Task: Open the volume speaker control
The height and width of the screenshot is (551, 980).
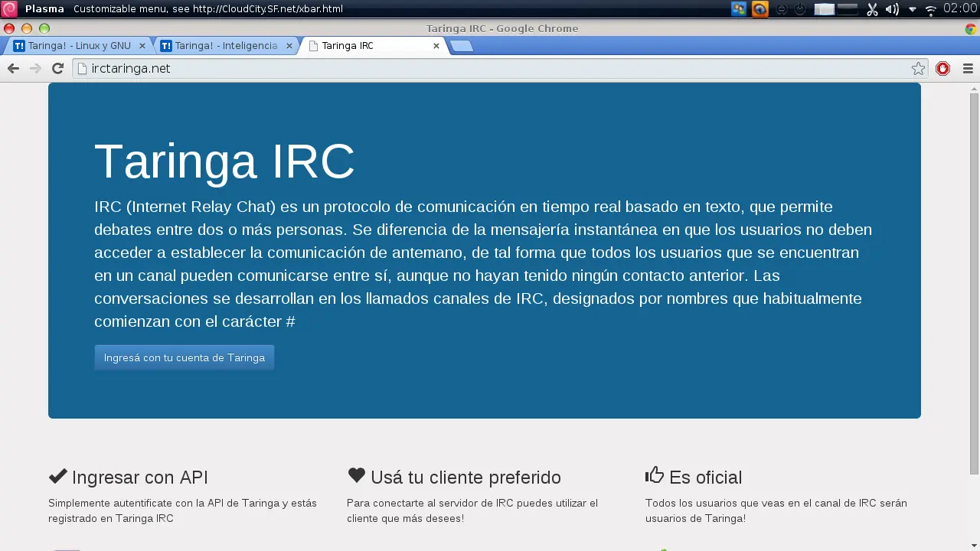Action: [x=892, y=10]
